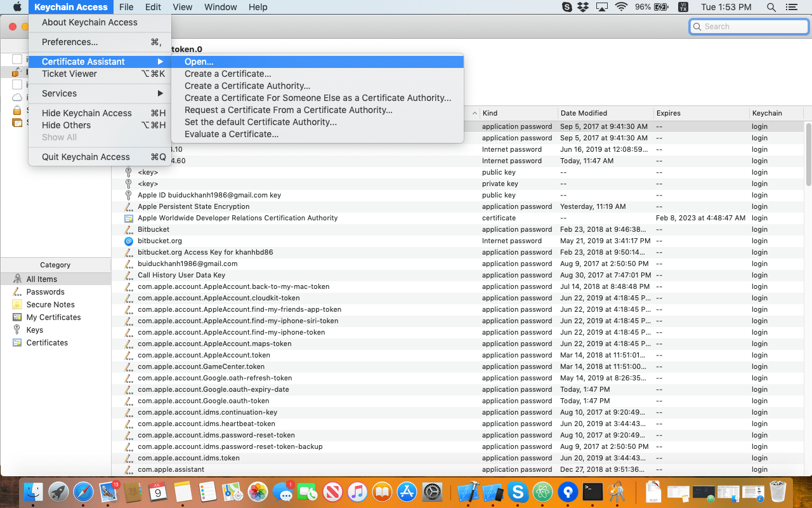Open the File menu

(x=126, y=7)
